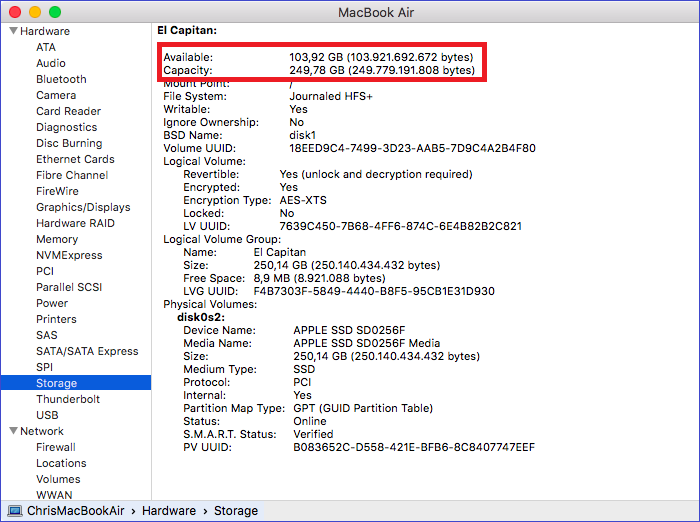Screen dimensions: 700x522
Task: Open Thunderbolt information
Action: click(68, 399)
